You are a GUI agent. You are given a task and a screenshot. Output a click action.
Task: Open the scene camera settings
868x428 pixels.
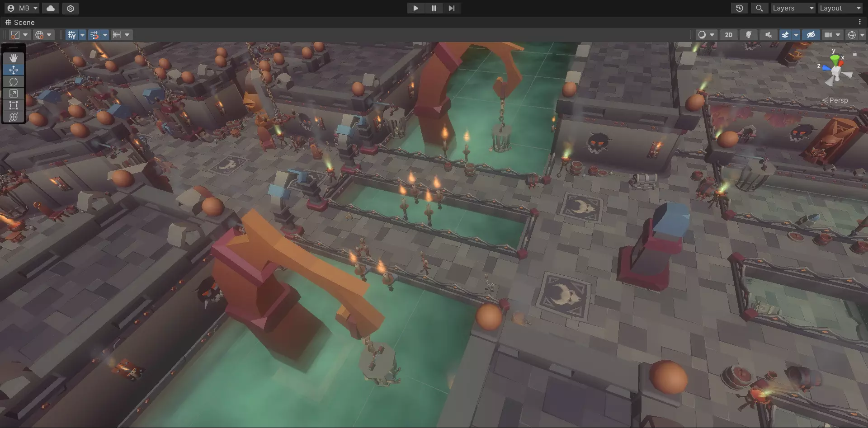832,35
